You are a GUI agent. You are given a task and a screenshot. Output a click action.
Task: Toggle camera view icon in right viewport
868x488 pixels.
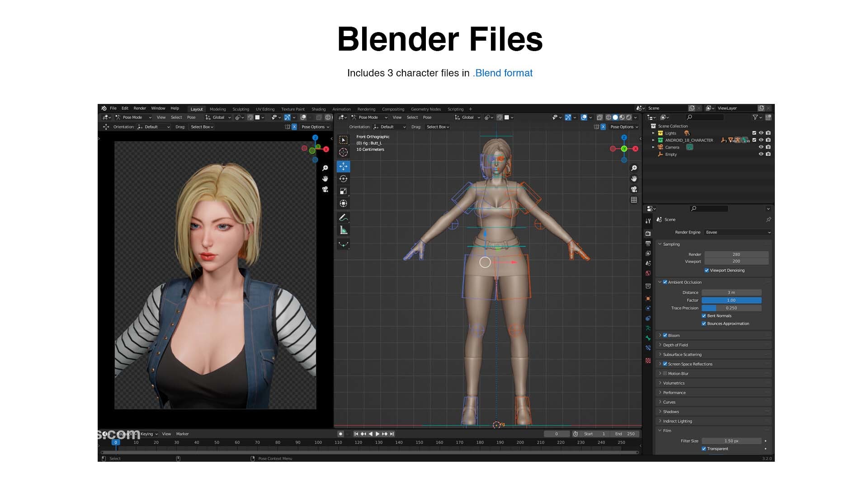[634, 189]
